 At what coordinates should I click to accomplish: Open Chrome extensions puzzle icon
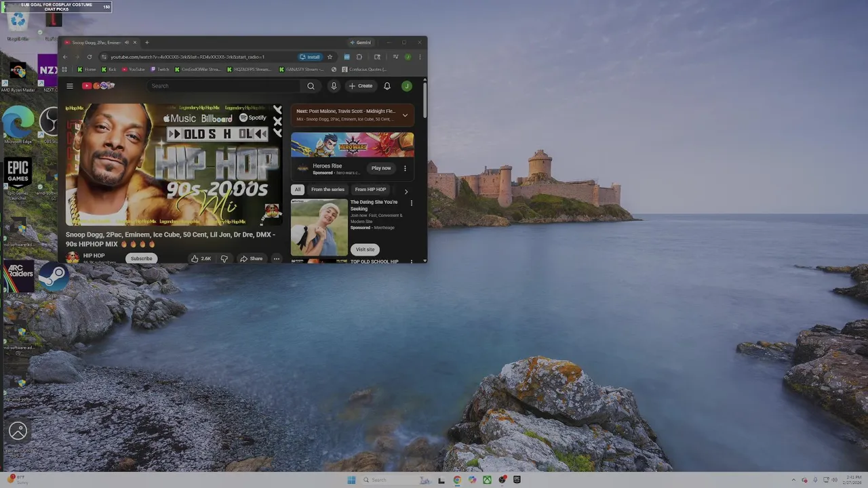click(x=359, y=57)
